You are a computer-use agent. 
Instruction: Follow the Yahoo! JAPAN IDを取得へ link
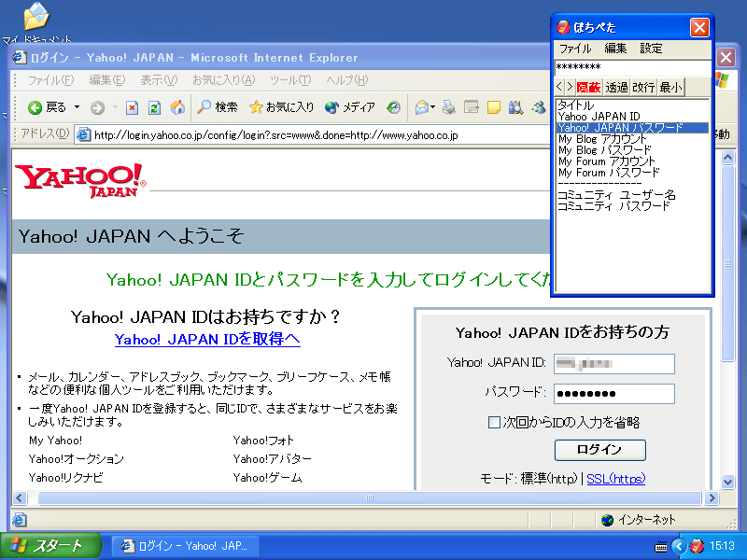pyautogui.click(x=207, y=339)
